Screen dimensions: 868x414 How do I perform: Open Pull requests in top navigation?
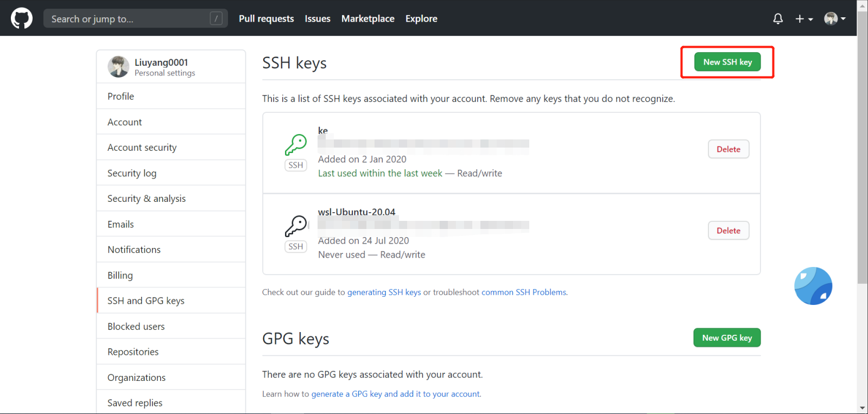pos(266,18)
